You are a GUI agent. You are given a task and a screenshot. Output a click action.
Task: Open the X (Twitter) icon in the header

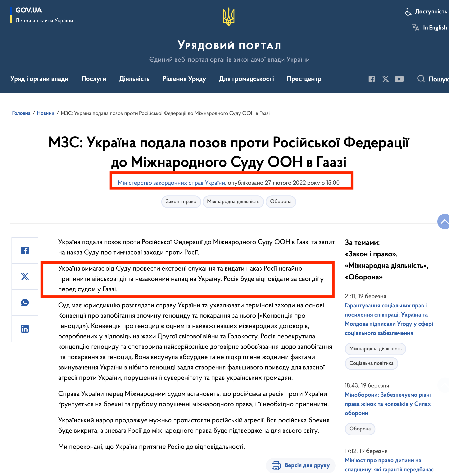[x=386, y=79]
